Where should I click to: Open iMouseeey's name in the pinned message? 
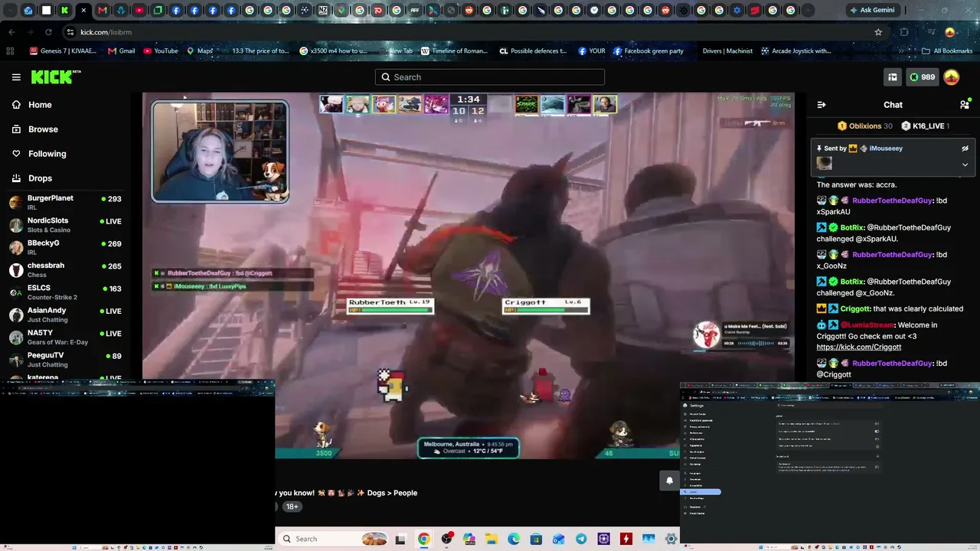coord(886,148)
